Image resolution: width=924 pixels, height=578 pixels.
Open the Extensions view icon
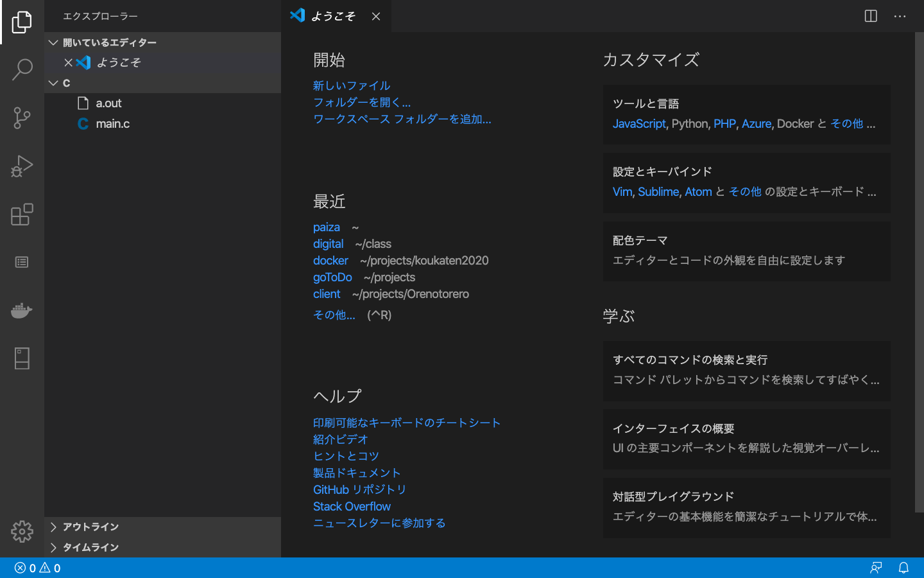22,215
